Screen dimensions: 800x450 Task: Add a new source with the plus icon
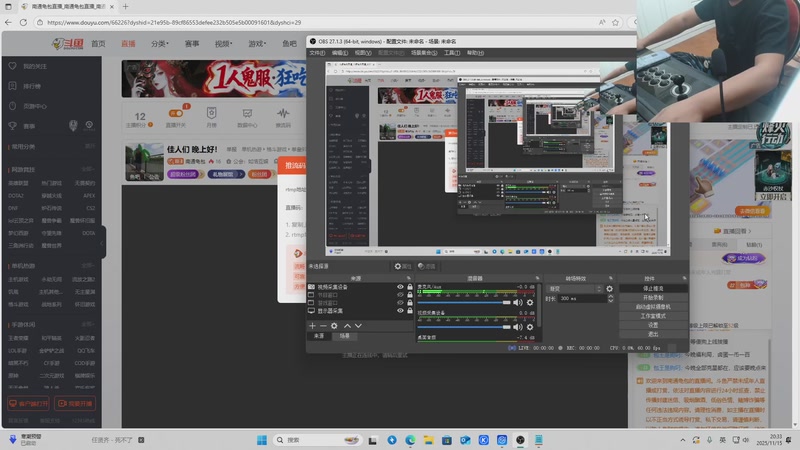pyautogui.click(x=312, y=326)
